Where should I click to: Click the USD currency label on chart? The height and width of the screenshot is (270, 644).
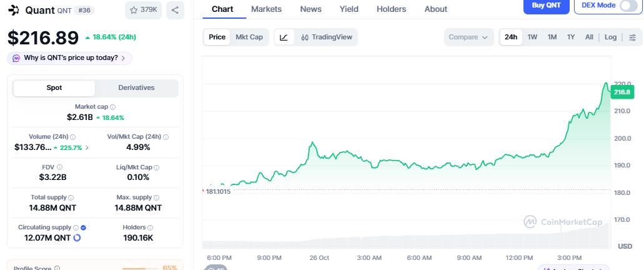(x=625, y=246)
